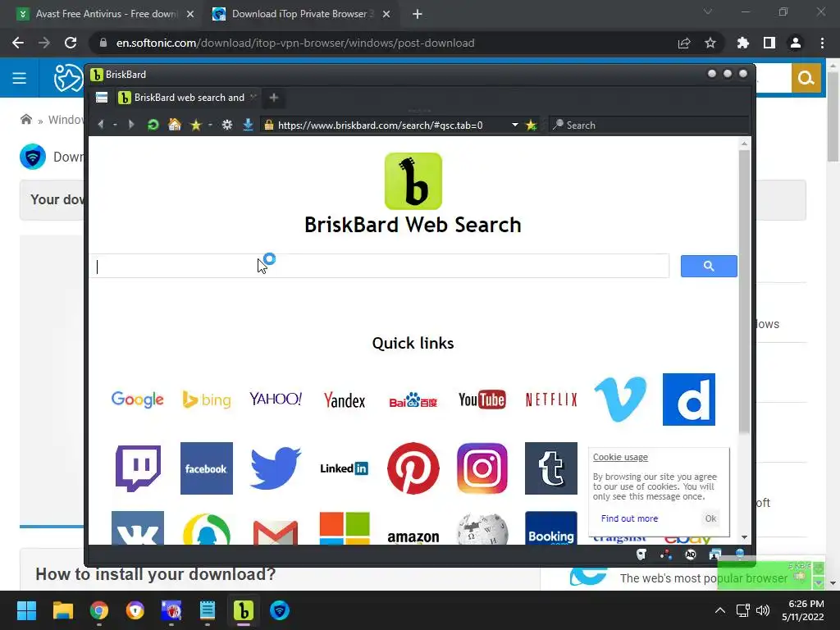Click Softonic orange search button
The height and width of the screenshot is (630, 840).
pos(806,78)
